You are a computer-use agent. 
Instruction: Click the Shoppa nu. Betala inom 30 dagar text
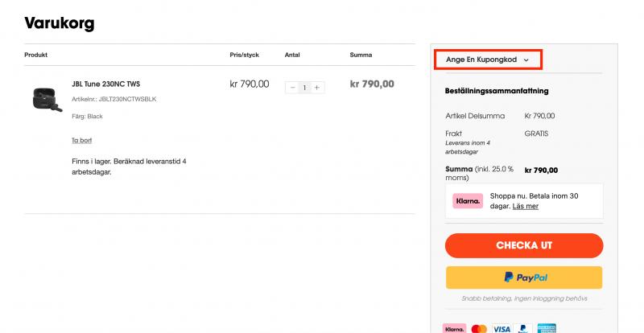[x=534, y=201]
